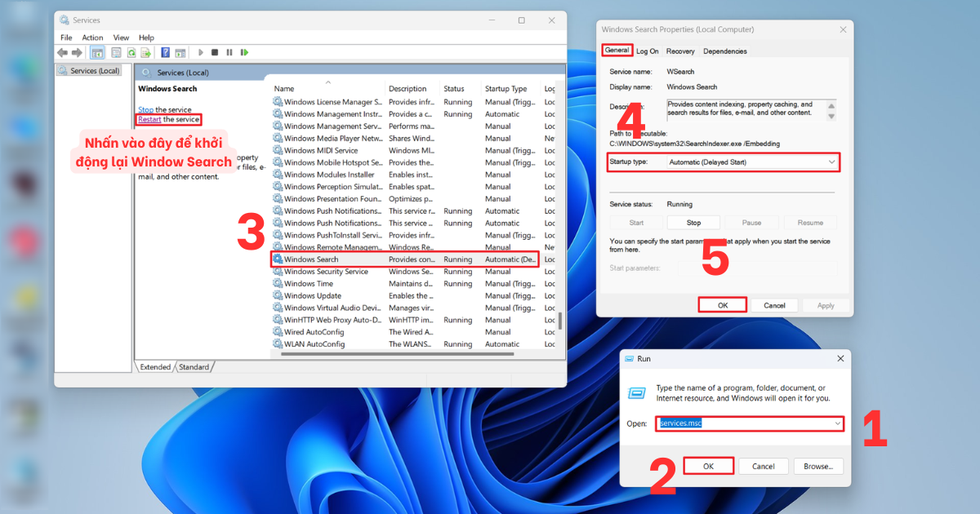
Task: Switch to the Recovery tab
Action: 680,51
